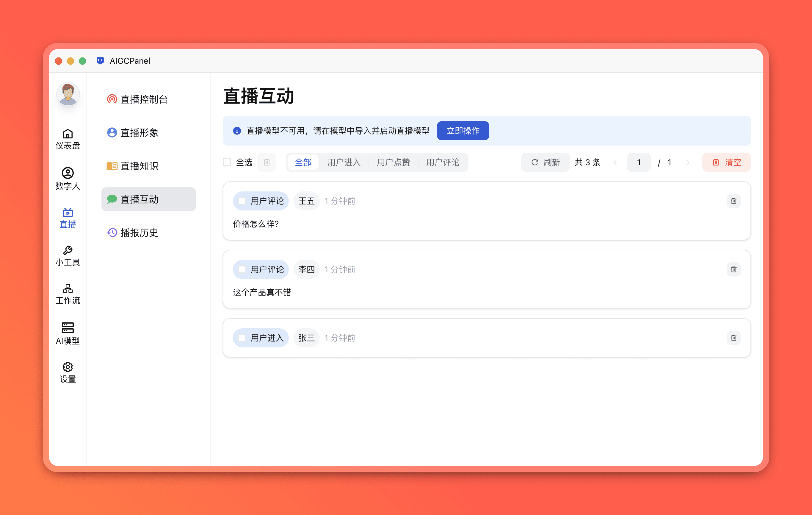This screenshot has width=812, height=515.
Task: Open the 小工具 tools section
Action: coord(68,256)
